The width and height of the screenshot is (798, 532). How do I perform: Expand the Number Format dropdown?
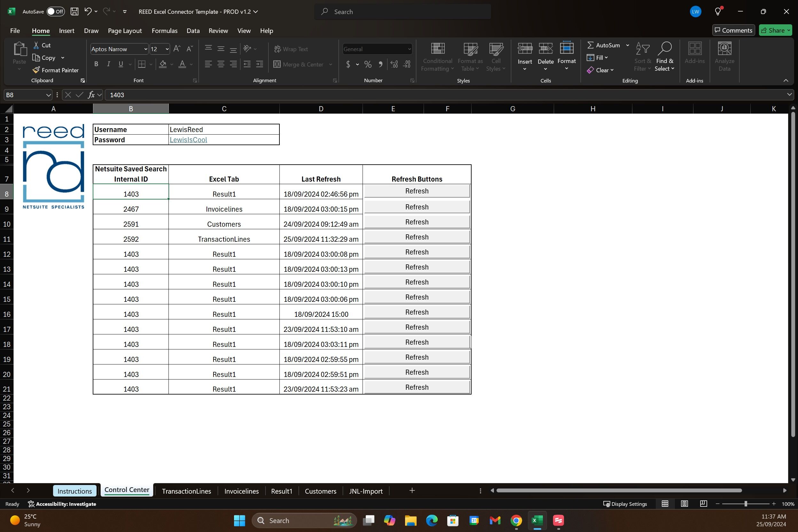(x=410, y=49)
